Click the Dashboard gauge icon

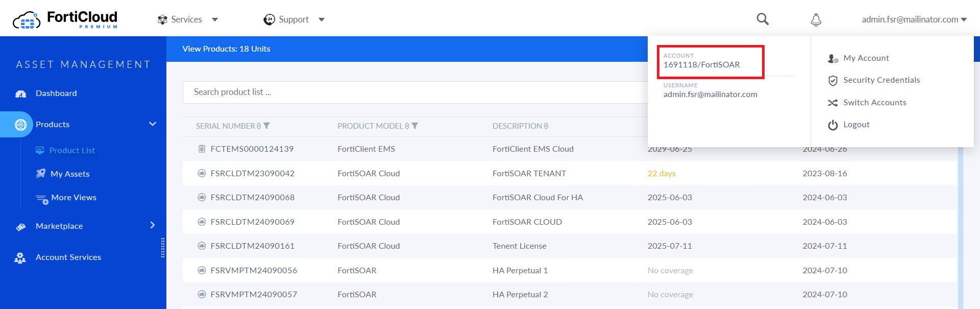point(21,93)
